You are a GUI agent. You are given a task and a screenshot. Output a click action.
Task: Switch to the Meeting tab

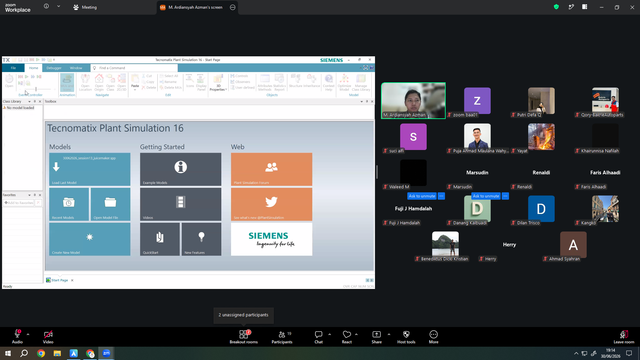coord(85,7)
